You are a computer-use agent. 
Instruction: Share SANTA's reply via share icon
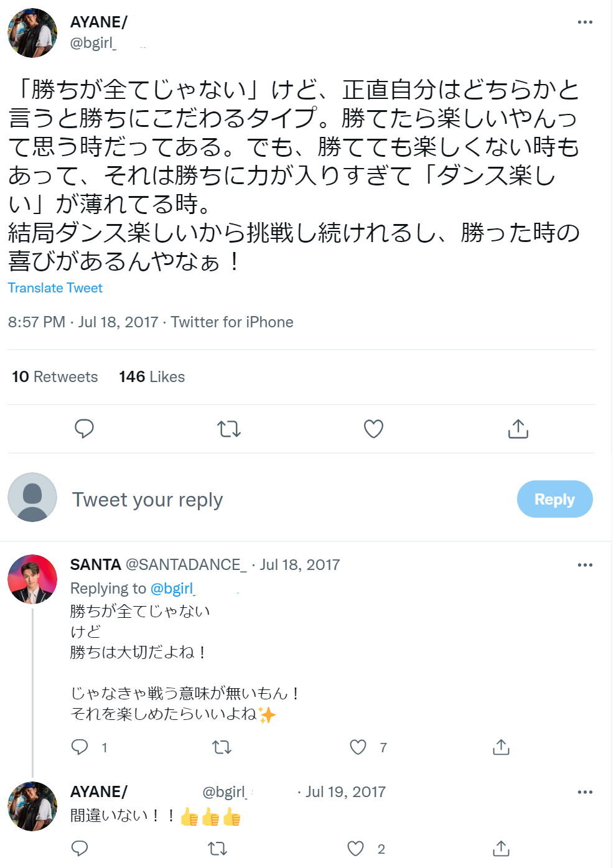click(501, 747)
